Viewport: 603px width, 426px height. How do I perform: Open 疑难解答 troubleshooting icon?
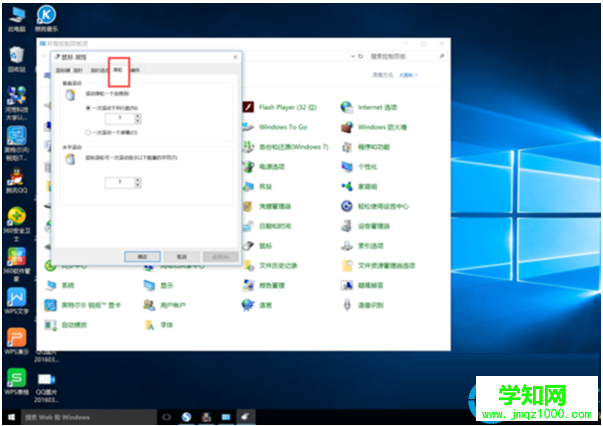[x=346, y=285]
